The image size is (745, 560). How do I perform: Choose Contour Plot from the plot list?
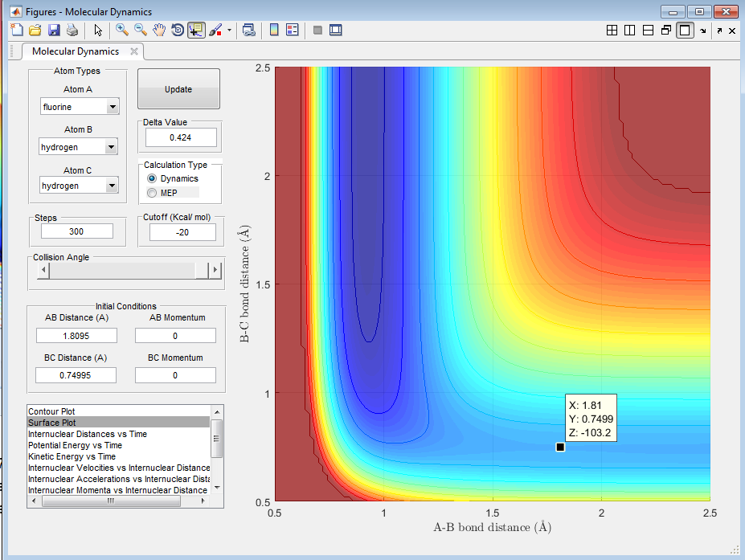click(51, 411)
